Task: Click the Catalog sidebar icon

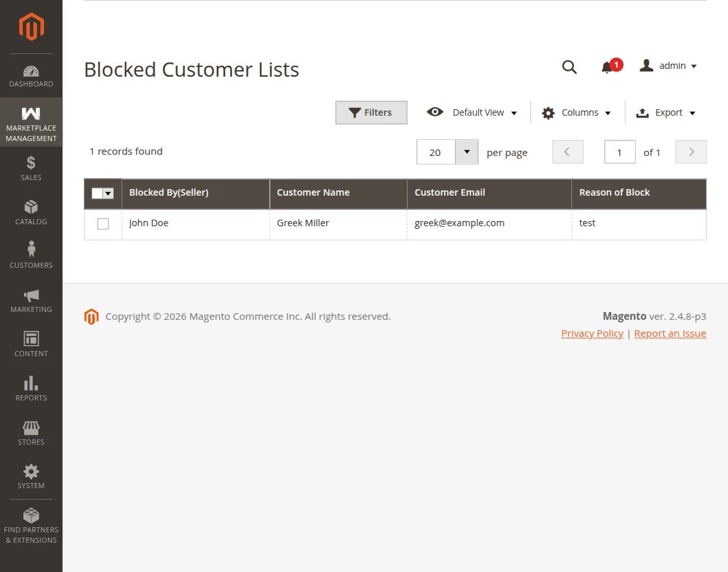Action: pyautogui.click(x=31, y=208)
